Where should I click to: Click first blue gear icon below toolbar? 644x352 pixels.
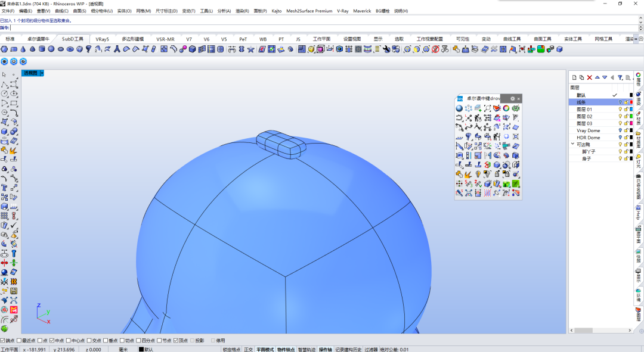(x=5, y=61)
